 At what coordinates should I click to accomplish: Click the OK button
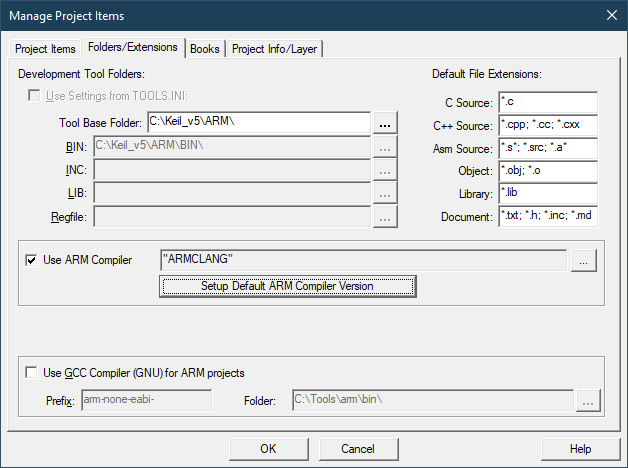268,449
